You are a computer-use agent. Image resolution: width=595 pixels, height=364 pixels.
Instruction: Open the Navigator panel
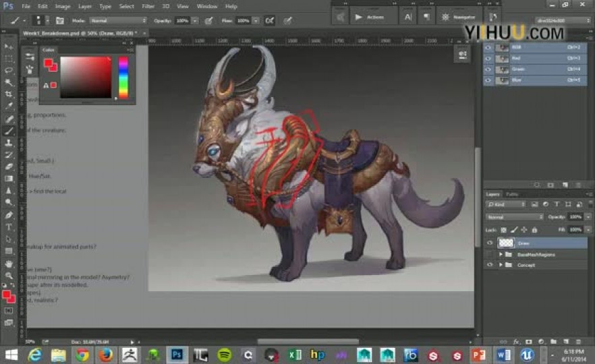pos(459,17)
